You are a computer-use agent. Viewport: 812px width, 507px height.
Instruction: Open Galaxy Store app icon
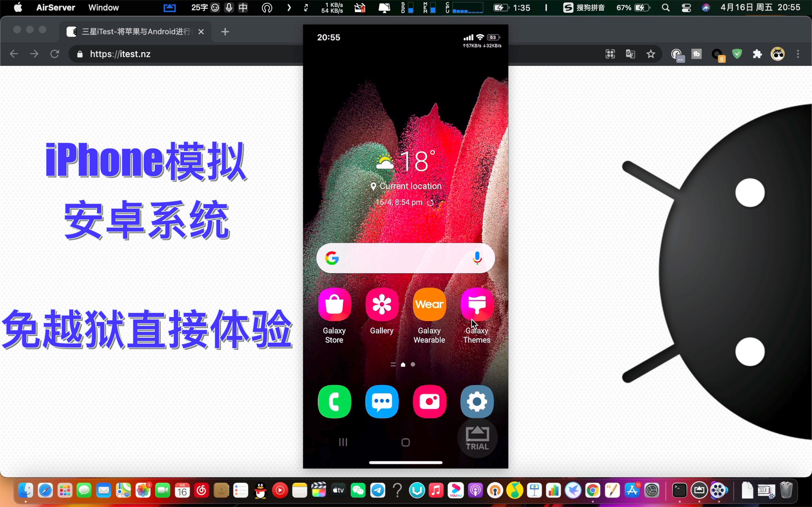pos(334,304)
